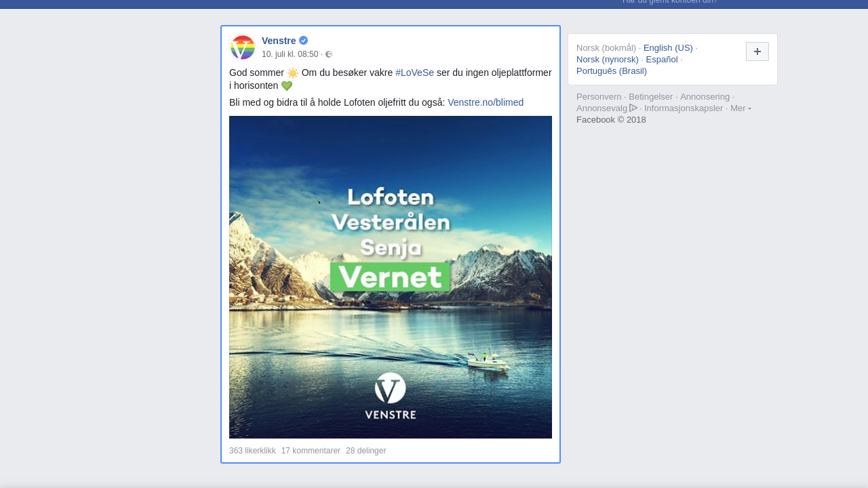
Task: Click the verified badge next to Venstre
Action: pos(304,41)
